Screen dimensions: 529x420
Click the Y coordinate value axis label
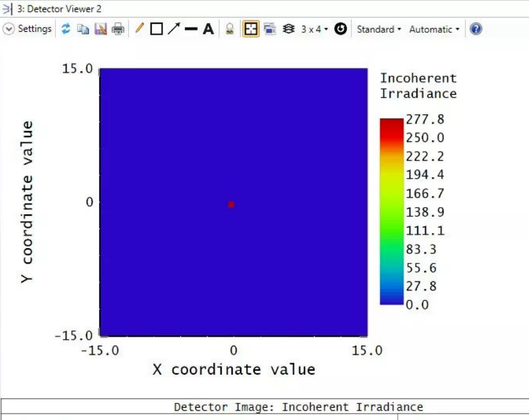27,202
